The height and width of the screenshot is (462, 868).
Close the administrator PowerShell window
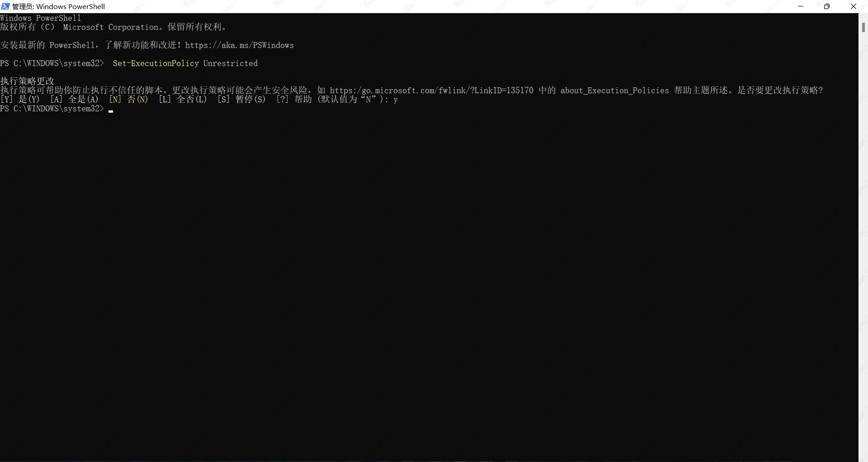(853, 6)
